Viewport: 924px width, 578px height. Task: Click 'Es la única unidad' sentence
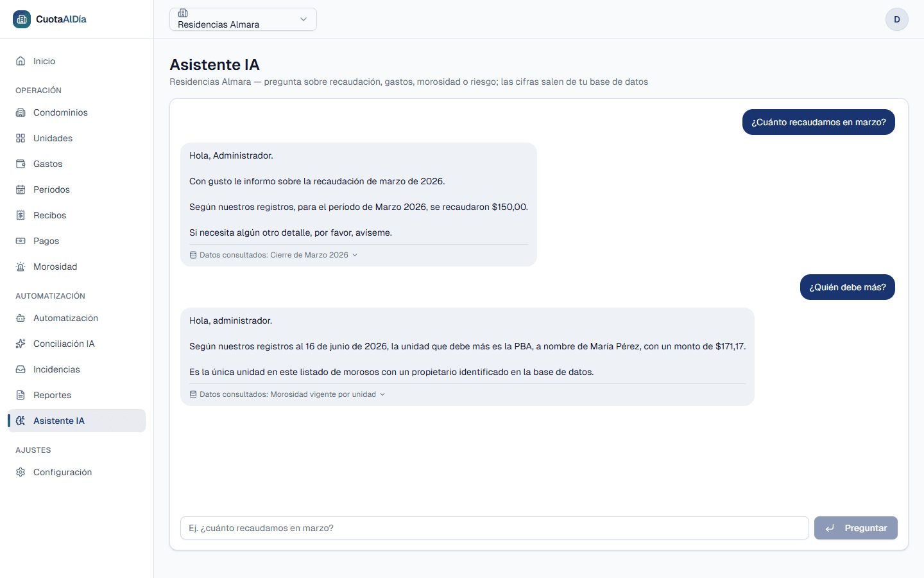(391, 372)
